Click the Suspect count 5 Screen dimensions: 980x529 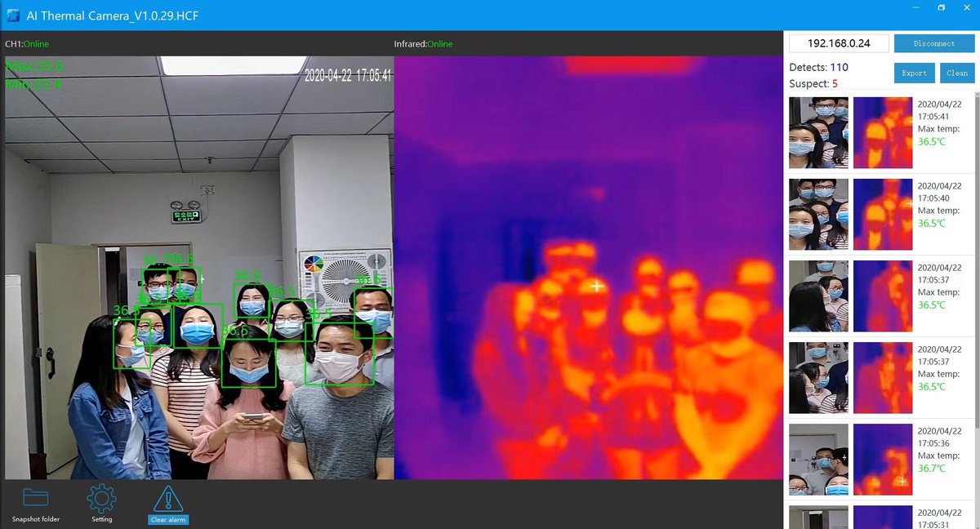click(835, 83)
